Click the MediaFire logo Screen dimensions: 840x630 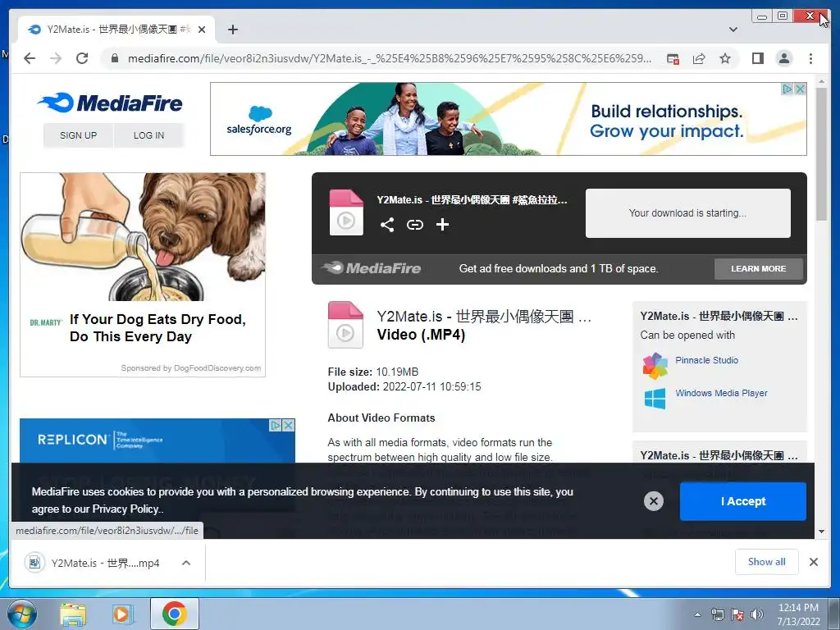[111, 103]
